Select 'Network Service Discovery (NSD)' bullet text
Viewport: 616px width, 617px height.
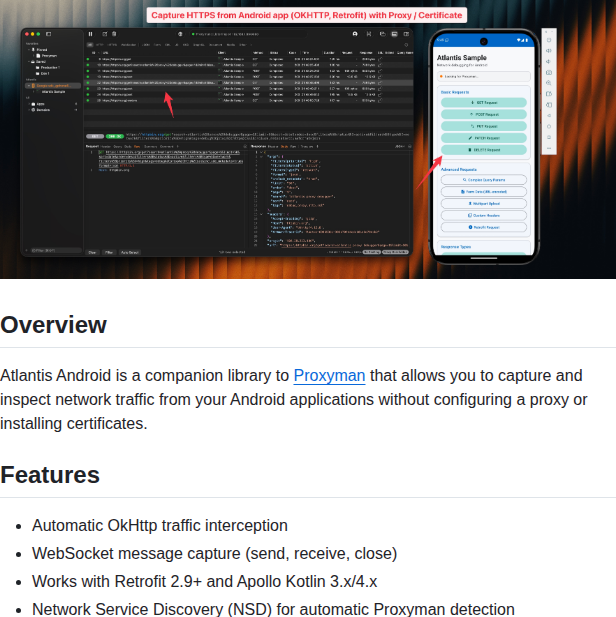273,609
